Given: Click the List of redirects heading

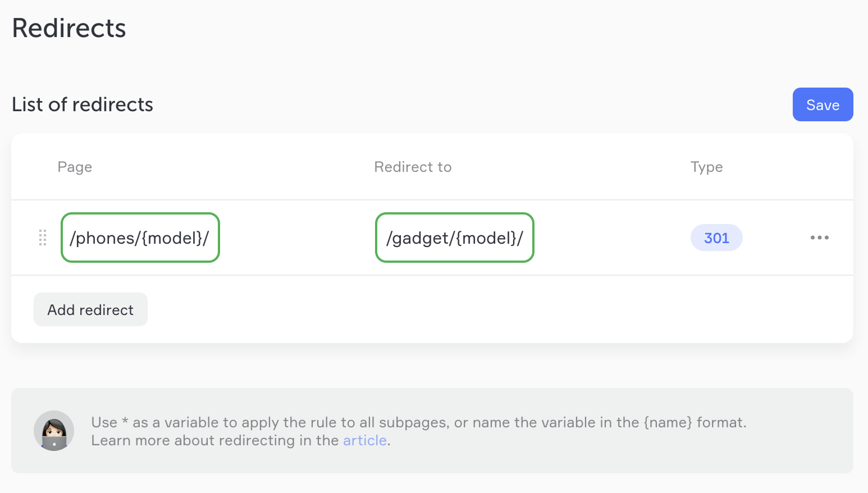Looking at the screenshot, I should click(x=83, y=104).
